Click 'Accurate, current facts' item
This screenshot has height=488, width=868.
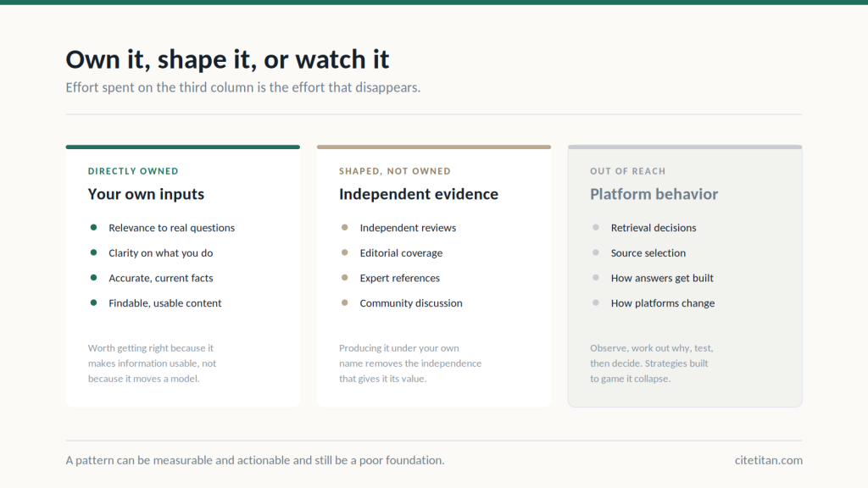coord(160,278)
